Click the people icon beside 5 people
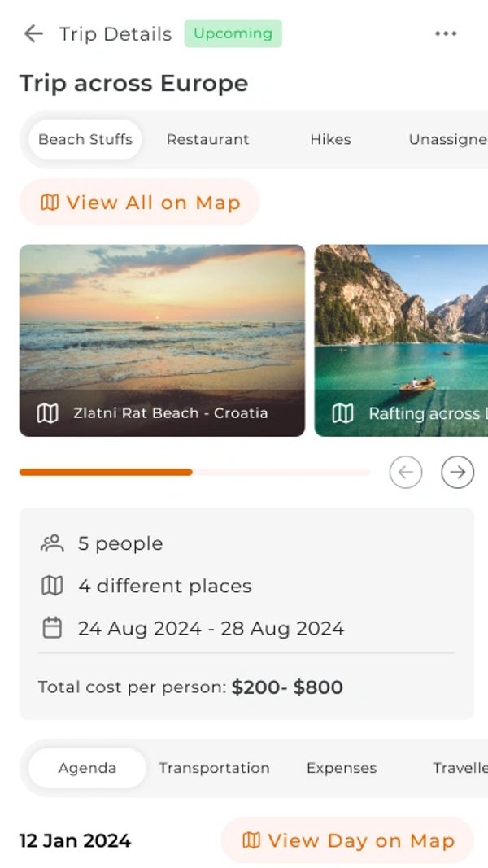 click(x=52, y=543)
